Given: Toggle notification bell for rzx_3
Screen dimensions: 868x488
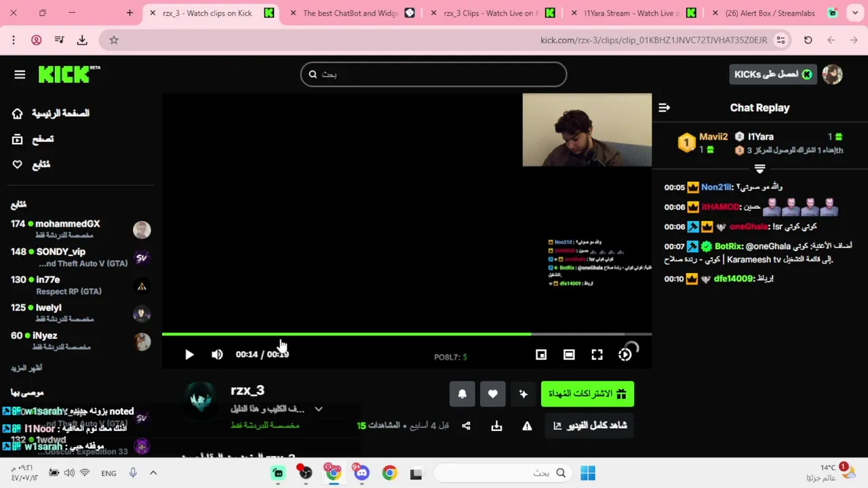Looking at the screenshot, I should tap(462, 394).
